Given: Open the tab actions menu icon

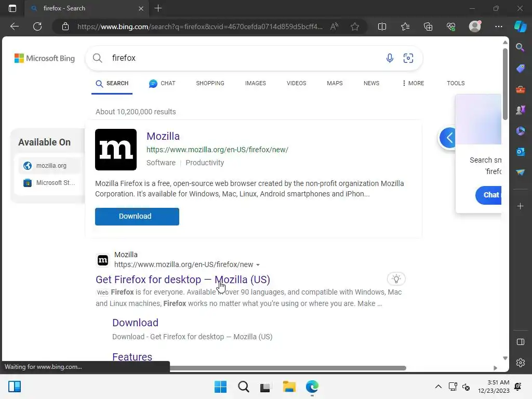Looking at the screenshot, I should (12, 8).
